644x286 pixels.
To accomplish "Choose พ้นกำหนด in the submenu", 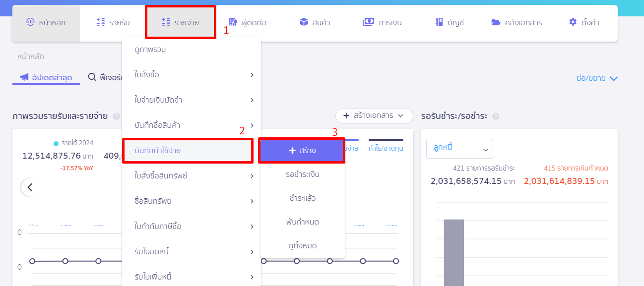I will 302,222.
